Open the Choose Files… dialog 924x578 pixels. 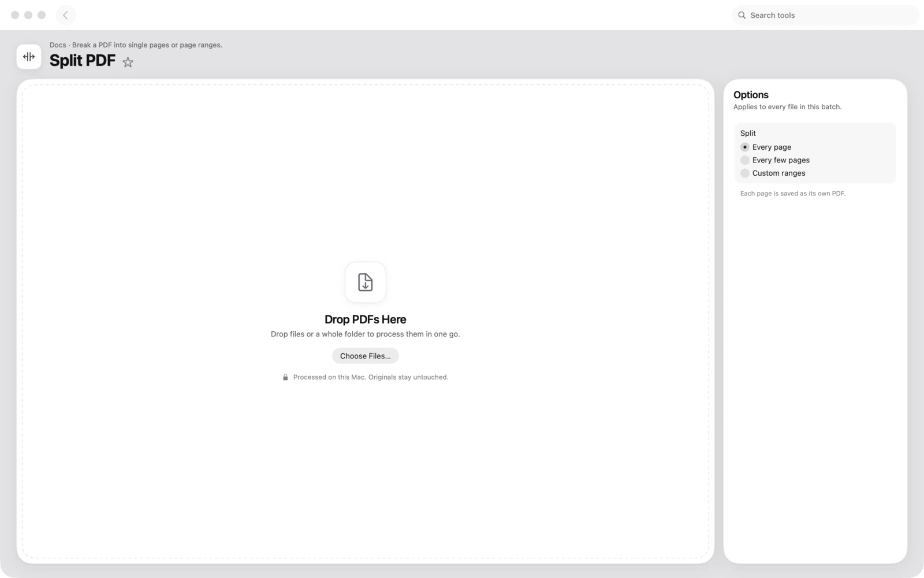[x=366, y=356]
